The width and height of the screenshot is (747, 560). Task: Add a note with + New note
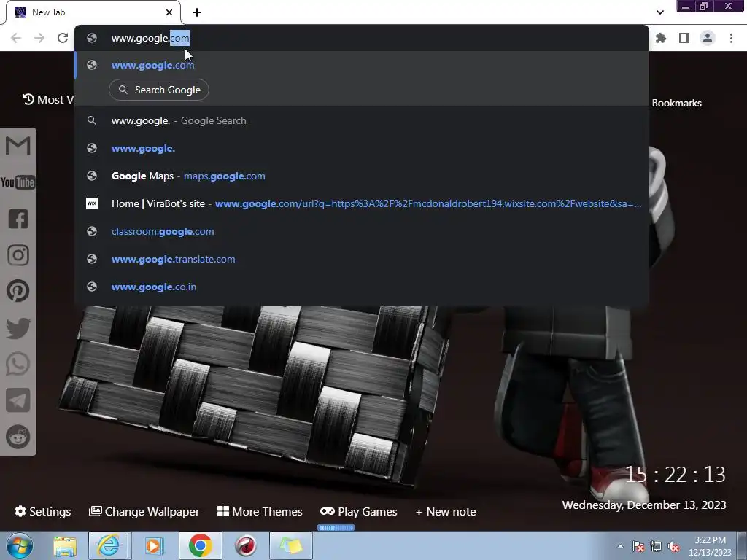click(x=446, y=511)
